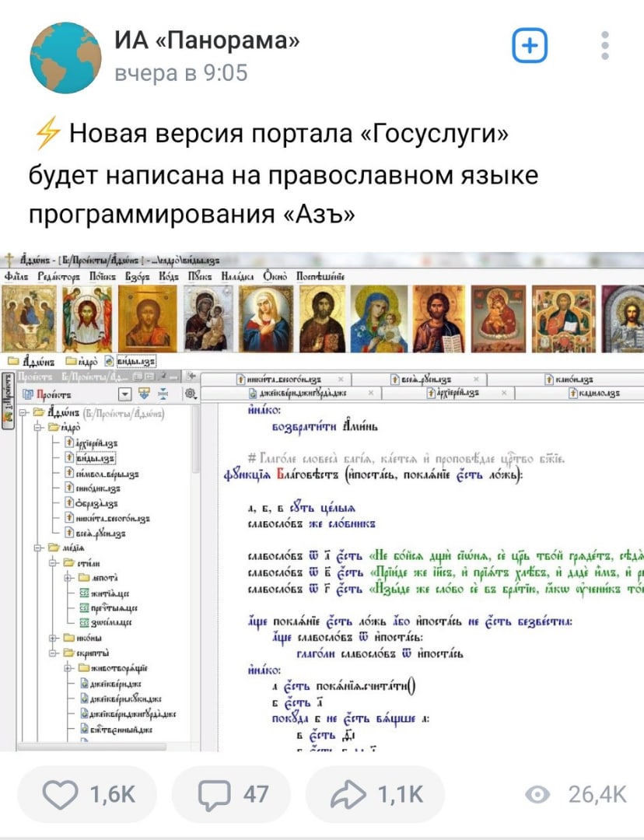Click the eye views counter showing 26,4K
The height and width of the screenshot is (840, 644).
click(x=576, y=794)
